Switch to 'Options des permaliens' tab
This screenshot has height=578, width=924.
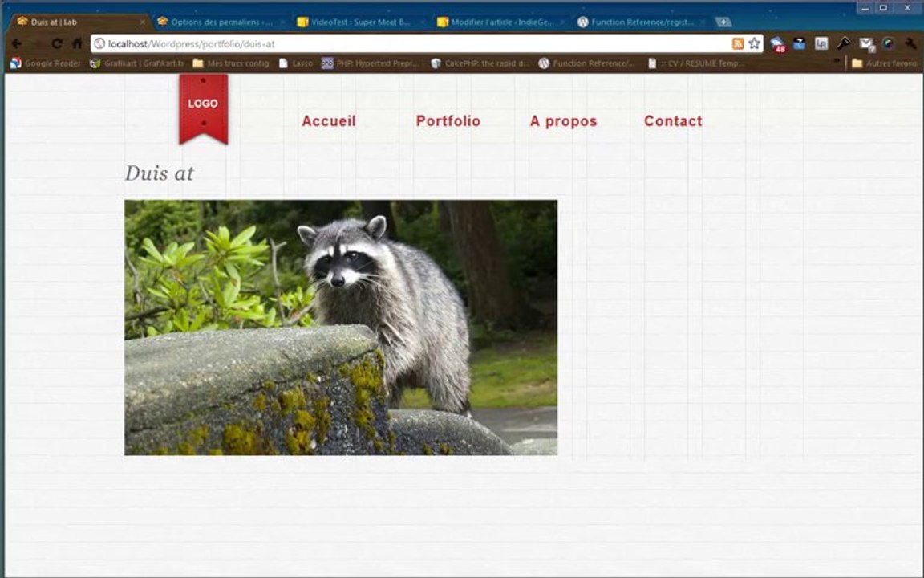click(221, 22)
